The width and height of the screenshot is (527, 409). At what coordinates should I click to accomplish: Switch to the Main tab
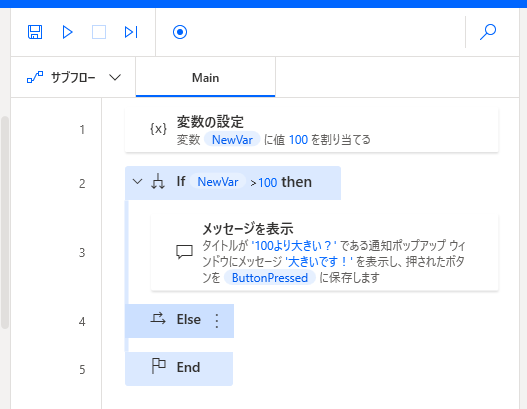[x=205, y=78]
